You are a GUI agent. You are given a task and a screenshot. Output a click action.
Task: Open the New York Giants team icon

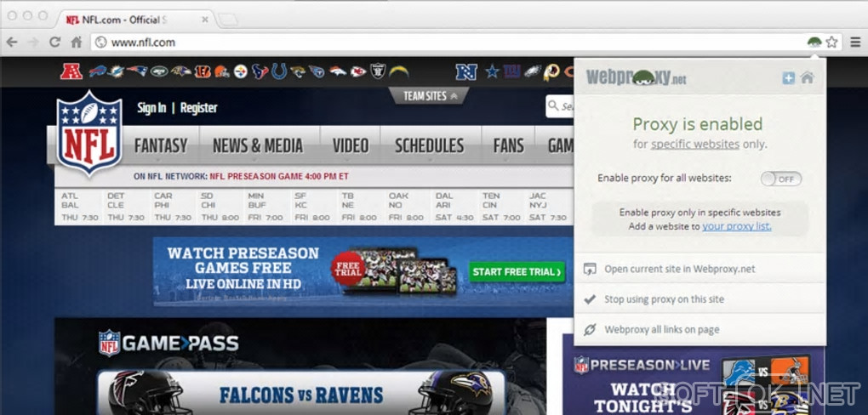(x=512, y=71)
